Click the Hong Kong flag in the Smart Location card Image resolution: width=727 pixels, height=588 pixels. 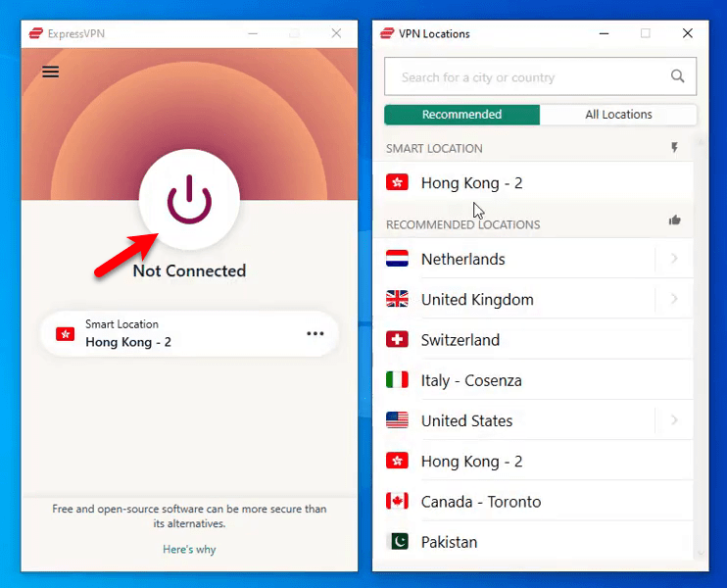[x=66, y=334]
